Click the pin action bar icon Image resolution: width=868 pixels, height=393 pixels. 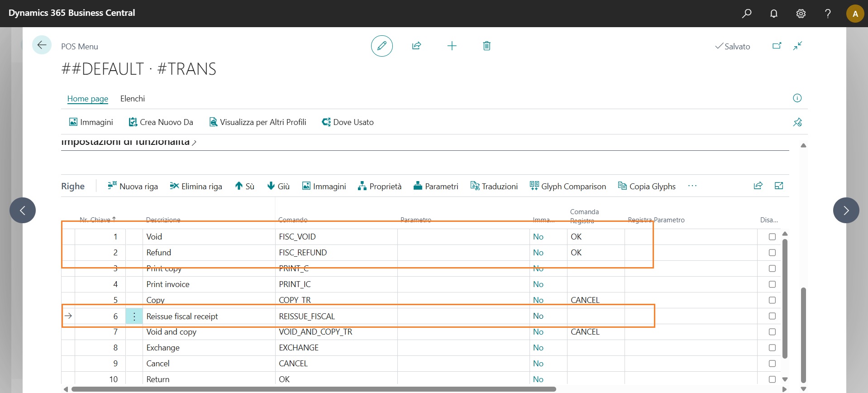pyautogui.click(x=797, y=122)
